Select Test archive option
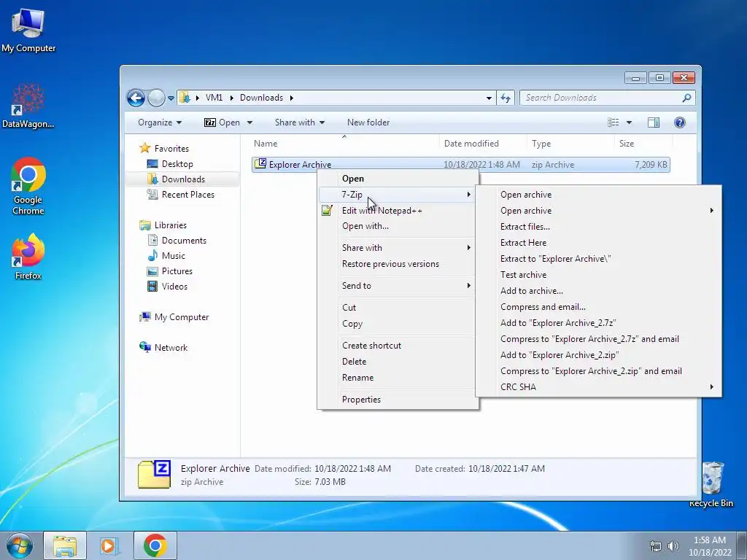The height and width of the screenshot is (560, 747). pos(598,275)
